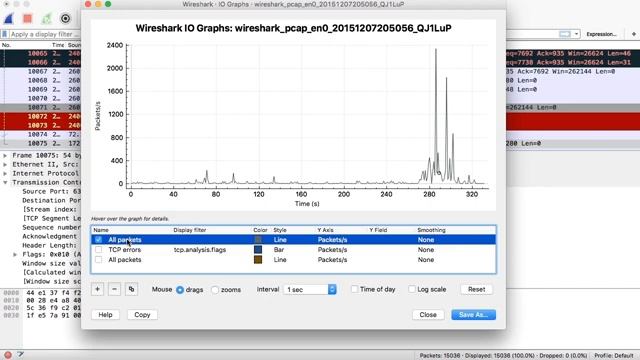Click the tcp.analysis.flags filter cell
Image resolution: width=640 pixels, height=360 pixels.
[200, 249]
